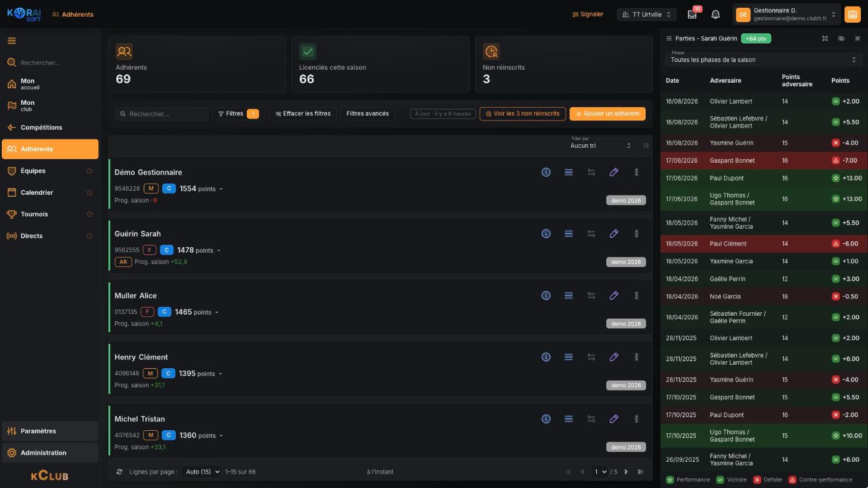Toggle favorite star for Tournois
Image resolution: width=868 pixels, height=488 pixels.
point(89,214)
